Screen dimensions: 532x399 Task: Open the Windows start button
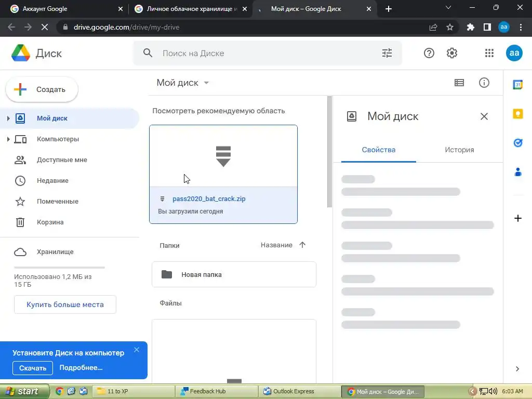(24, 391)
